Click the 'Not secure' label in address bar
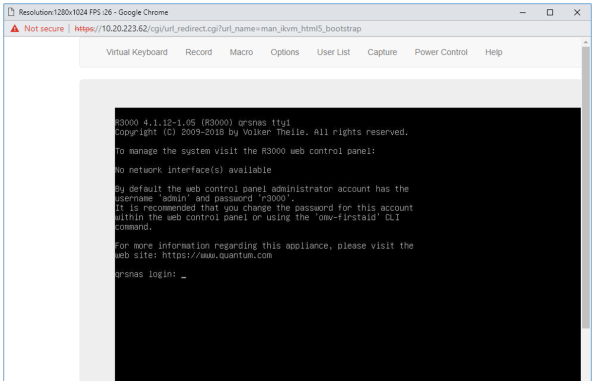This screenshot has height=381, width=594. tap(44, 29)
